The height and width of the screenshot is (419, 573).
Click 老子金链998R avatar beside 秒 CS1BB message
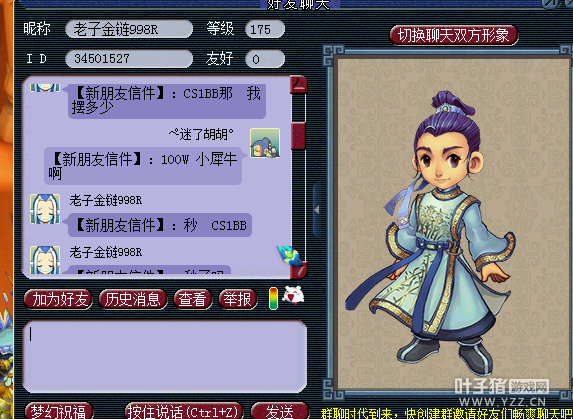coord(45,209)
